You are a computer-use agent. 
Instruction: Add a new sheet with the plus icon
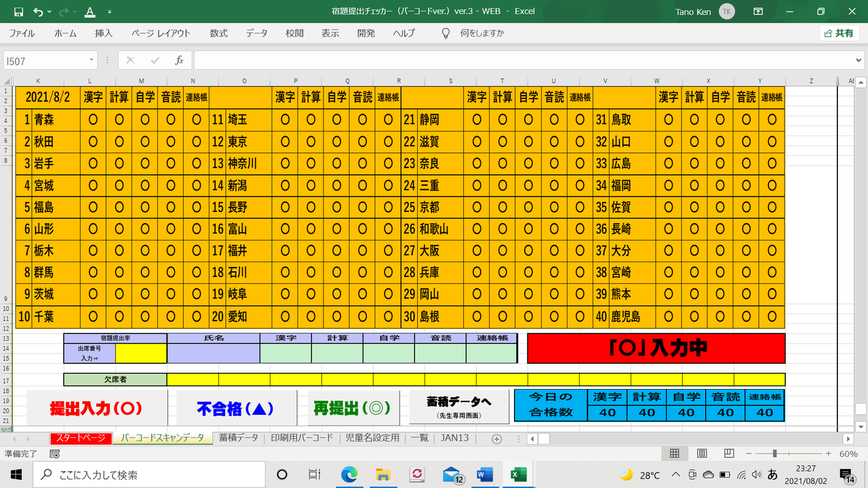pyautogui.click(x=496, y=439)
